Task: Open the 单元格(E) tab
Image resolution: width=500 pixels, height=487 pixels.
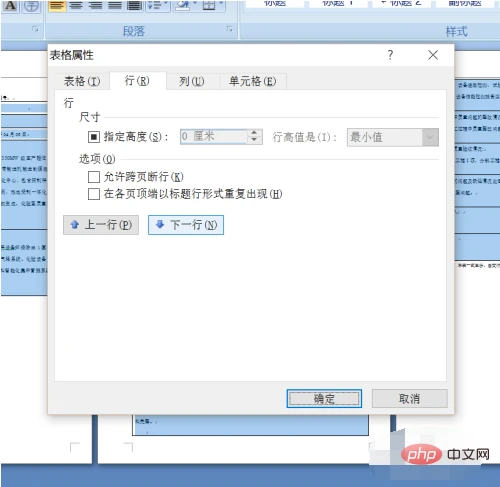Action: tap(253, 81)
